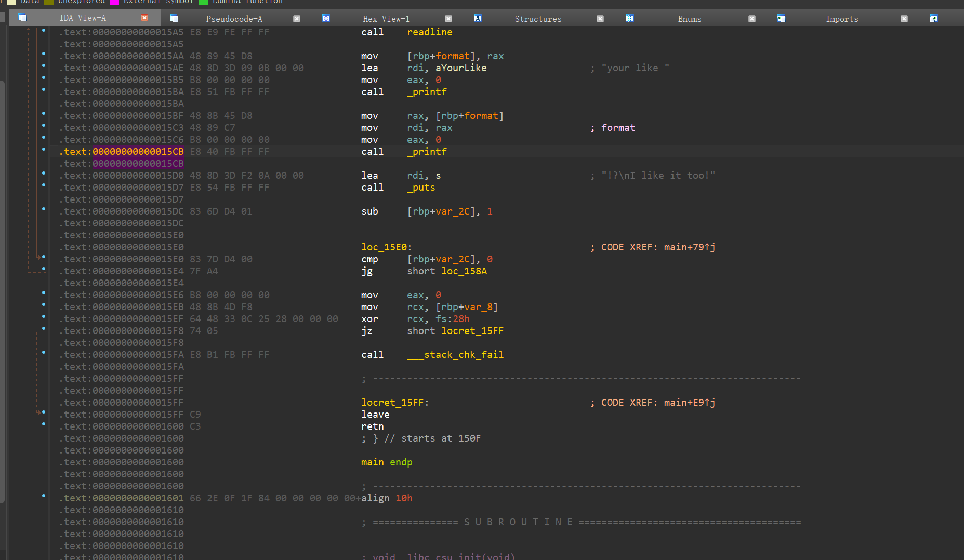Open the Pseudocode-A tab
Image resolution: width=964 pixels, height=560 pixels.
point(234,19)
